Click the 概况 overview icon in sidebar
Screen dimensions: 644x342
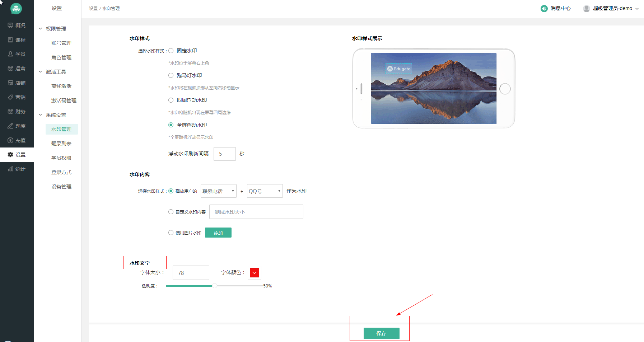click(x=10, y=25)
